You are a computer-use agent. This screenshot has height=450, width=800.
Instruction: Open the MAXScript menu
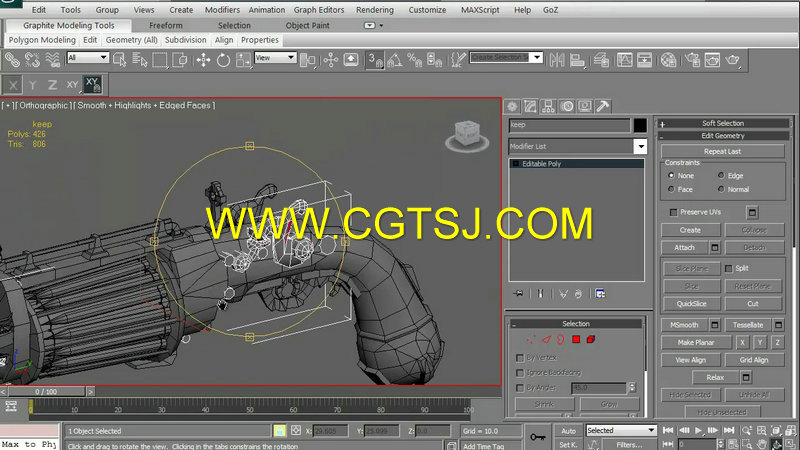point(480,10)
